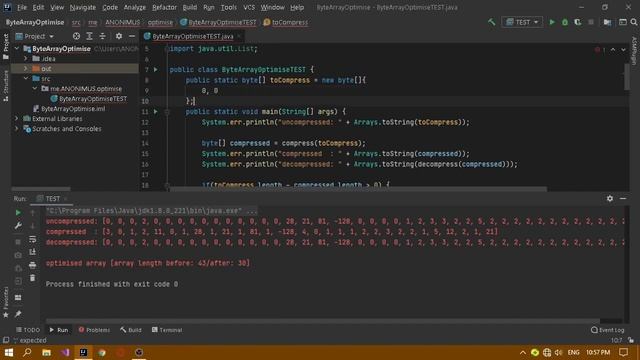Stop process in Run panel sidebar

(18, 242)
